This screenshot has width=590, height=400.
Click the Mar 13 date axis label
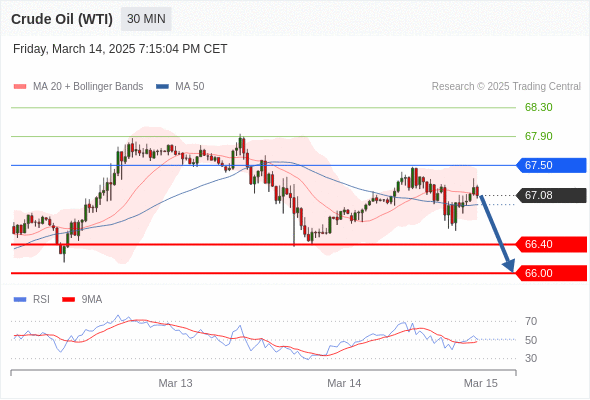pos(175,383)
